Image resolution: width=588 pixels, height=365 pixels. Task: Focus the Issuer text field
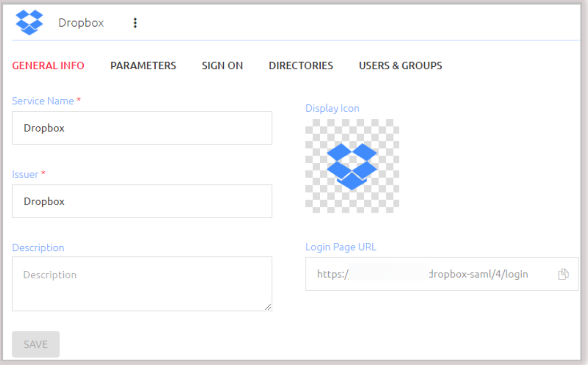pyautogui.click(x=142, y=201)
